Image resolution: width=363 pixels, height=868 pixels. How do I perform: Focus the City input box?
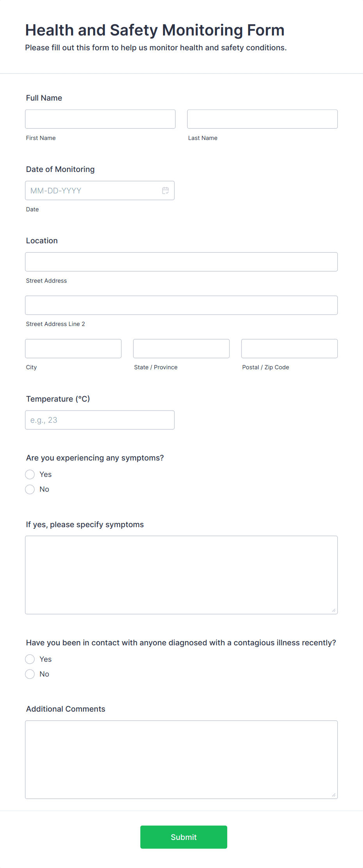[x=73, y=349]
